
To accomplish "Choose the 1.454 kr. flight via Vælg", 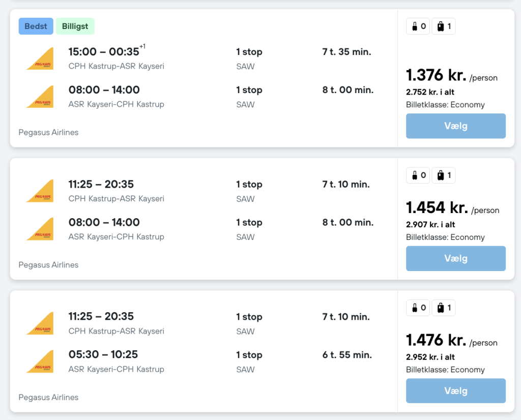I will click(x=455, y=258).
